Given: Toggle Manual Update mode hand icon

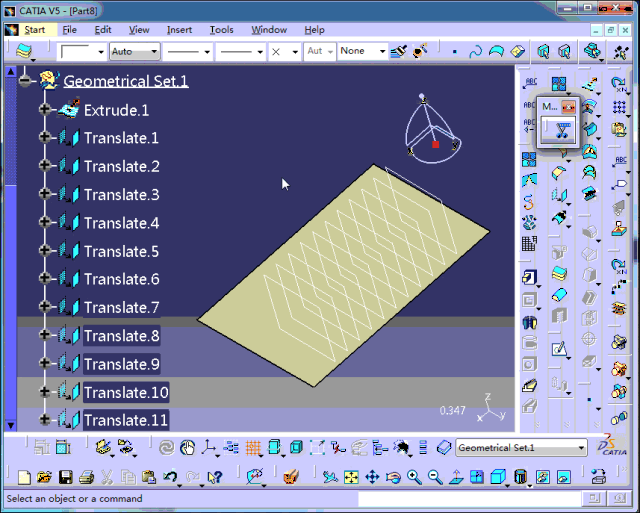Looking at the screenshot, I should click(x=187, y=448).
